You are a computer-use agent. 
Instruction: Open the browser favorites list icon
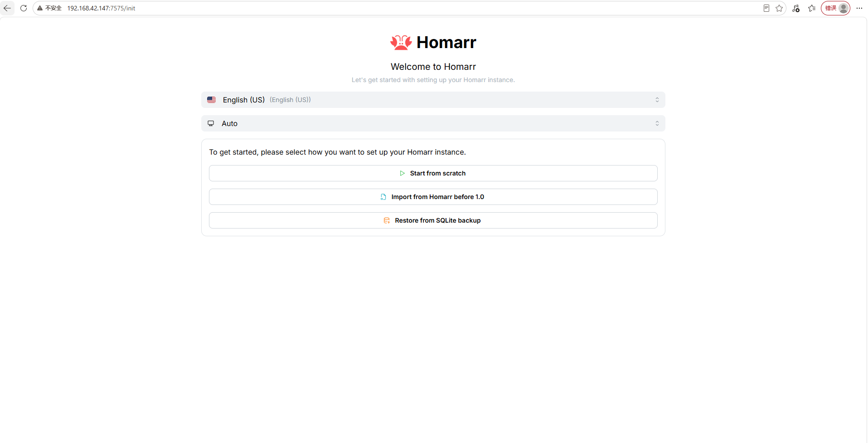[x=812, y=8]
